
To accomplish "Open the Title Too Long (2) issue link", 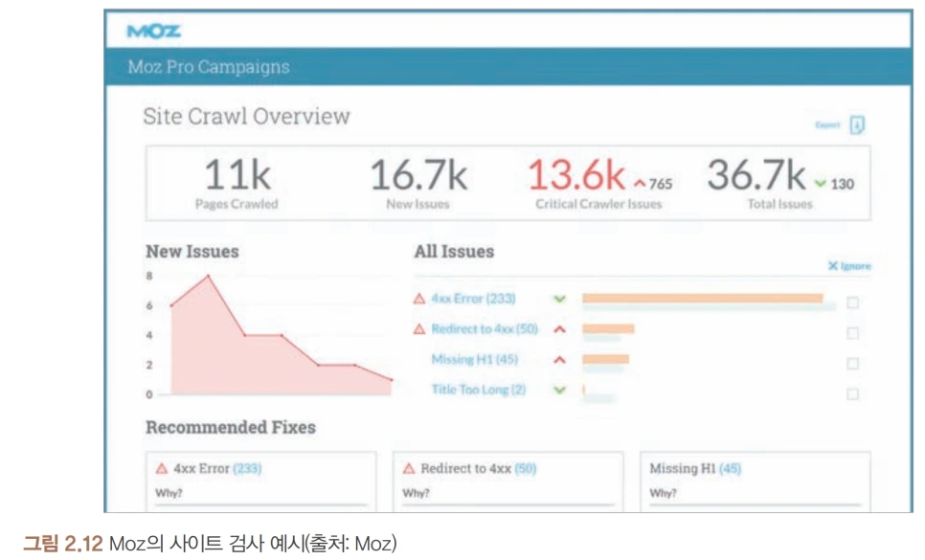I will pyautogui.click(x=479, y=390).
